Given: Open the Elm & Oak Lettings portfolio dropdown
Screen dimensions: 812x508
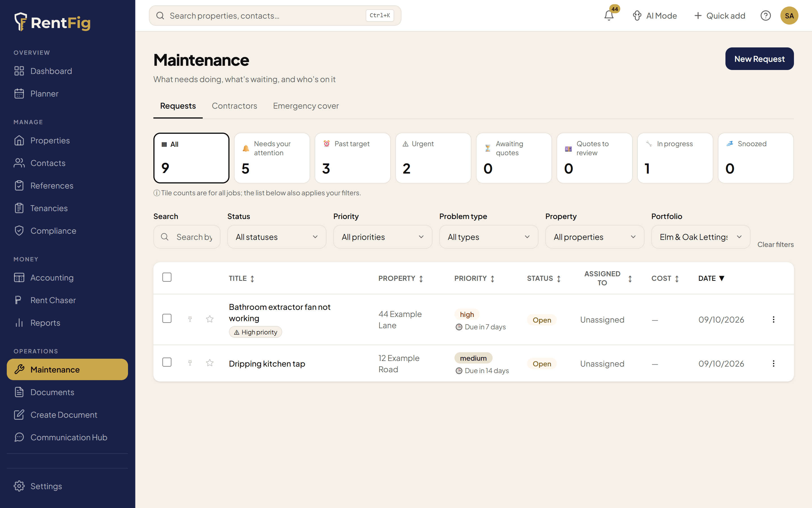Looking at the screenshot, I should click(701, 237).
